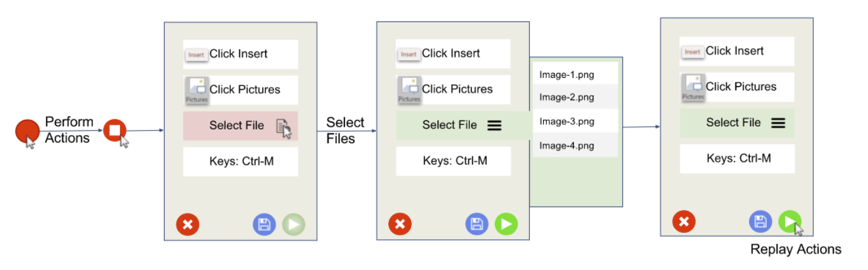Click the red discard X in first panel

tap(187, 224)
